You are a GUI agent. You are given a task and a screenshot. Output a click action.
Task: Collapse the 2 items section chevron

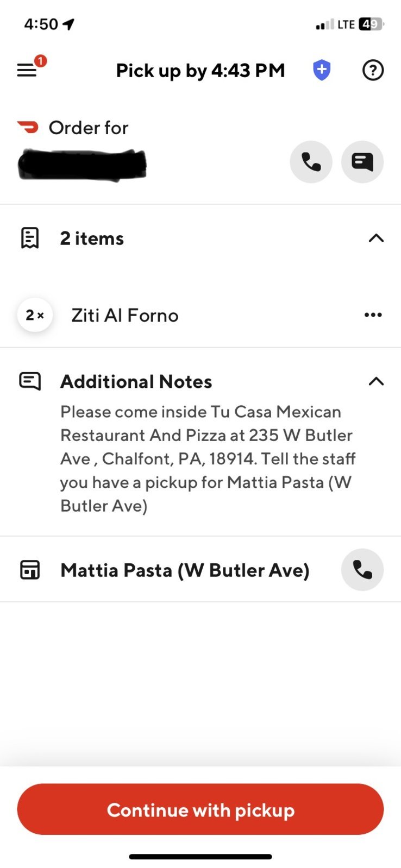point(376,238)
